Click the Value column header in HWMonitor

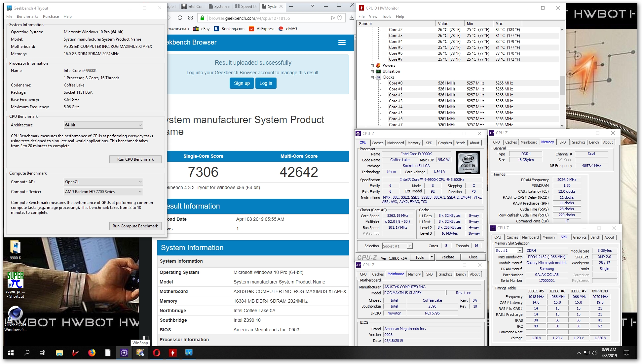coord(450,23)
